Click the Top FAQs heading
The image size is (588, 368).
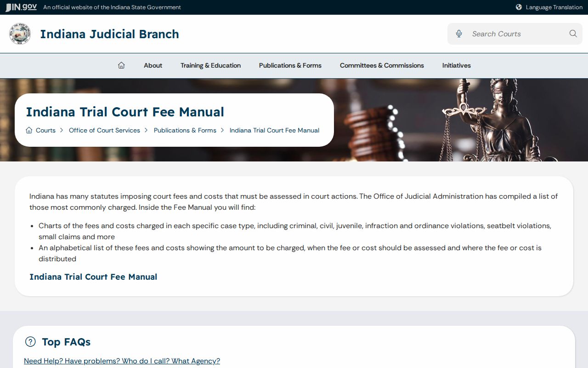(x=66, y=342)
